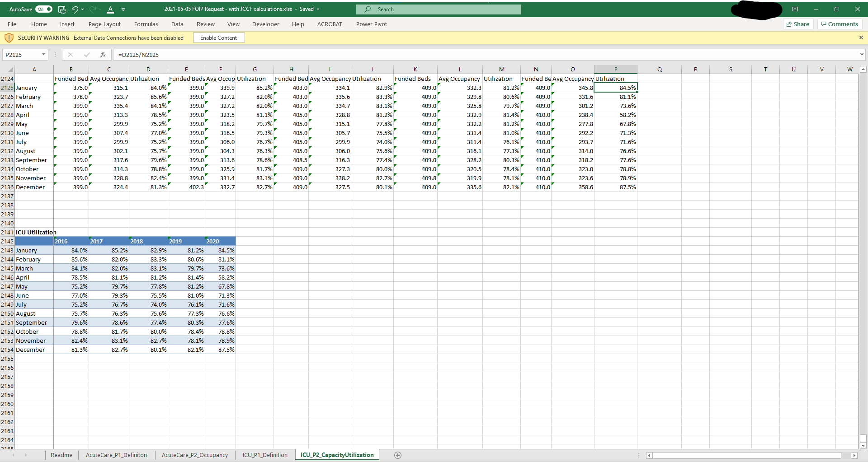
Task: Expand the Customize Quick Access Toolbar dropdown
Action: tap(123, 9)
